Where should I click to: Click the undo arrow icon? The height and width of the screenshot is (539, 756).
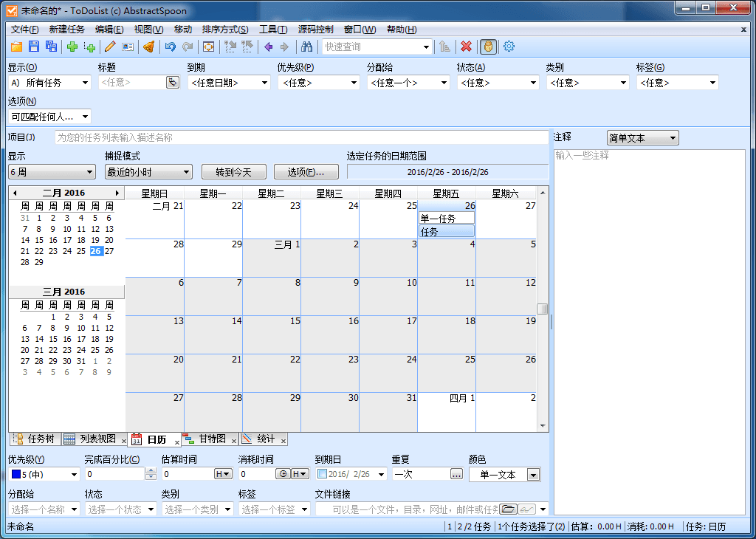coord(170,47)
